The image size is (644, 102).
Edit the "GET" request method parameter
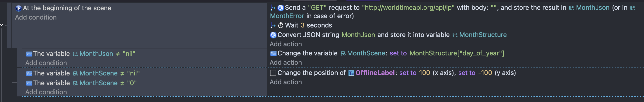point(317,8)
